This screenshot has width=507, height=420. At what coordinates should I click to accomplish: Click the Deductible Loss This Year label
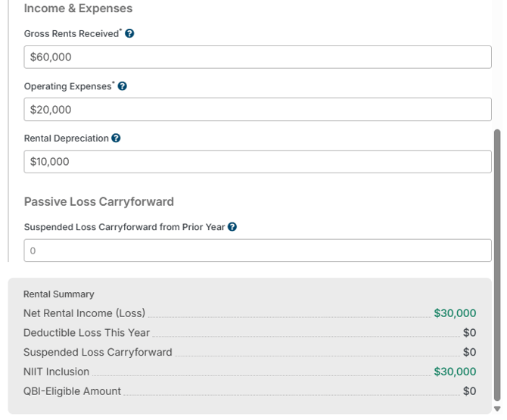point(87,332)
